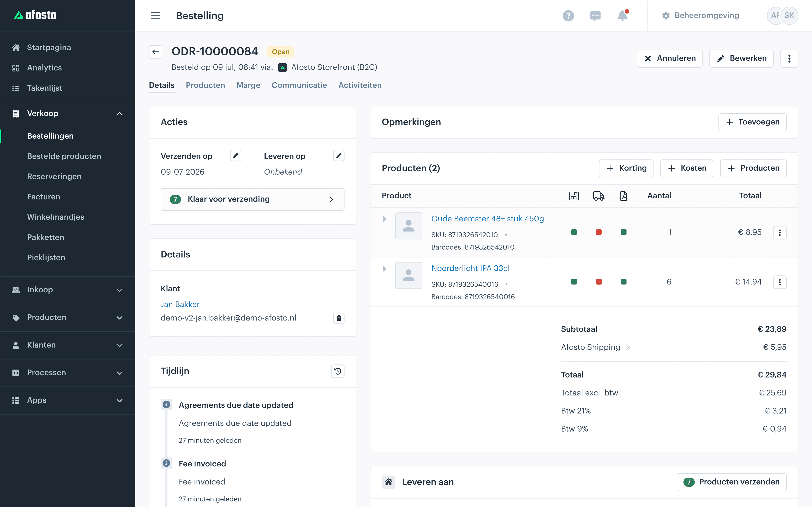
Task: Edit the Leveren op date
Action: click(x=339, y=156)
